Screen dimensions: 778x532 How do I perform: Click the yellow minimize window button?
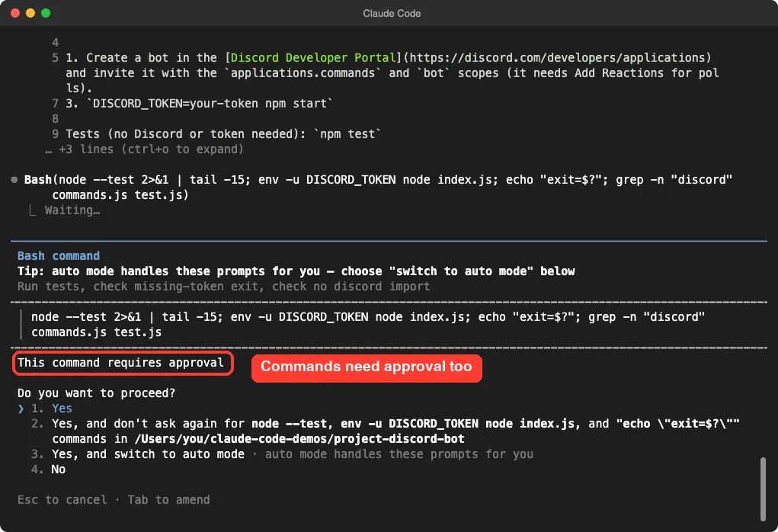click(30, 13)
